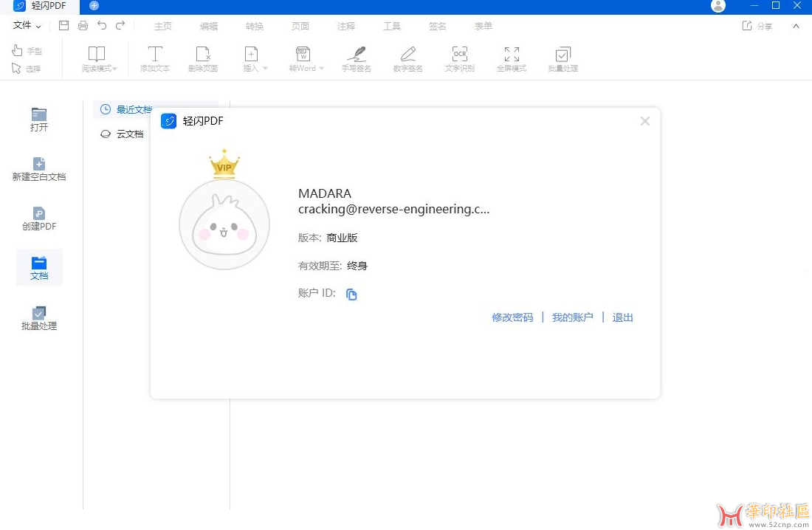Redo the last action

[x=120, y=25]
